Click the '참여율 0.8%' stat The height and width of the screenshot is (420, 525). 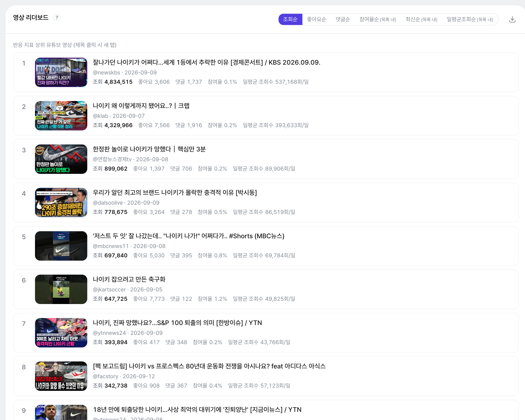212,255
